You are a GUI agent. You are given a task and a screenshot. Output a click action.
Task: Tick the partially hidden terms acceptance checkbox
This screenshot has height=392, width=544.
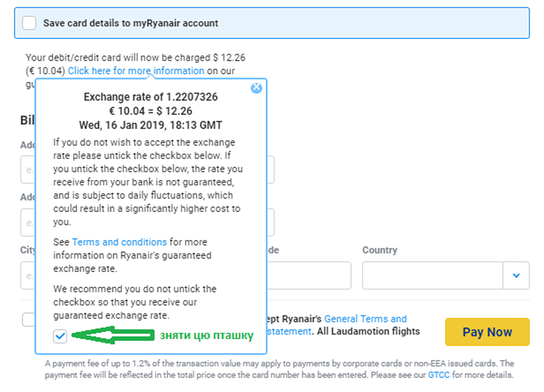28,319
